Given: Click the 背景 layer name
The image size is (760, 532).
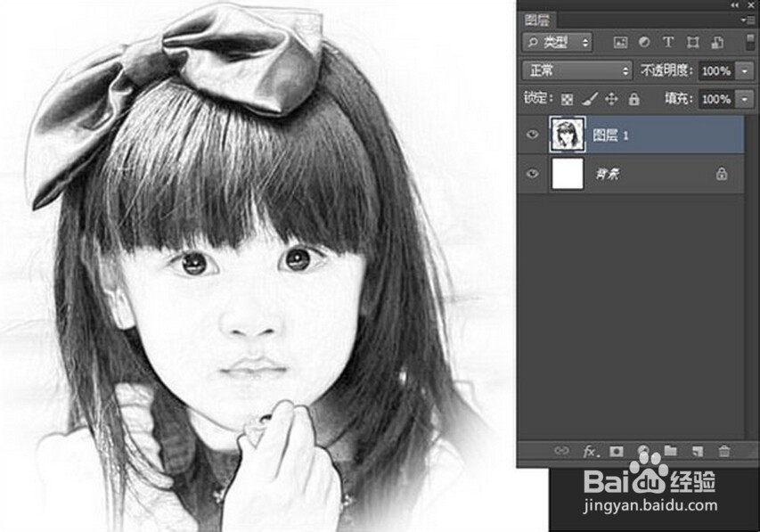Looking at the screenshot, I should (607, 174).
